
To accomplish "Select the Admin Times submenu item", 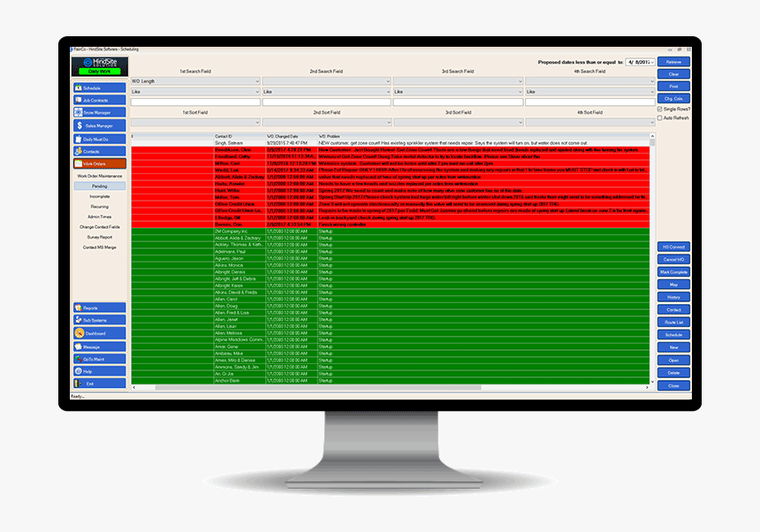I will point(100,217).
